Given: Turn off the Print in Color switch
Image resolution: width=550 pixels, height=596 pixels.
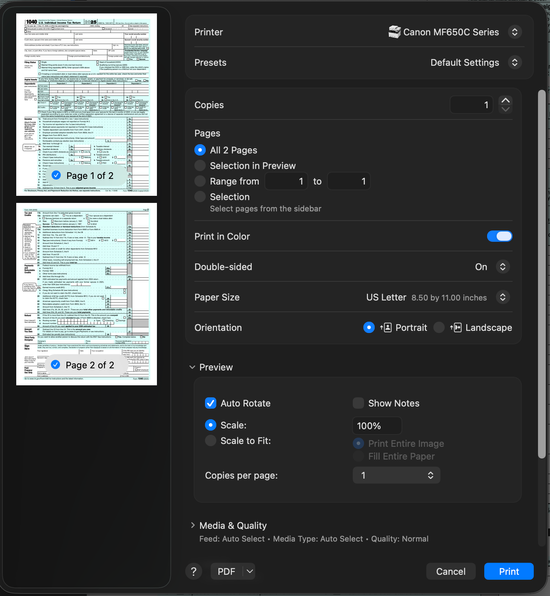Looking at the screenshot, I should tap(499, 236).
